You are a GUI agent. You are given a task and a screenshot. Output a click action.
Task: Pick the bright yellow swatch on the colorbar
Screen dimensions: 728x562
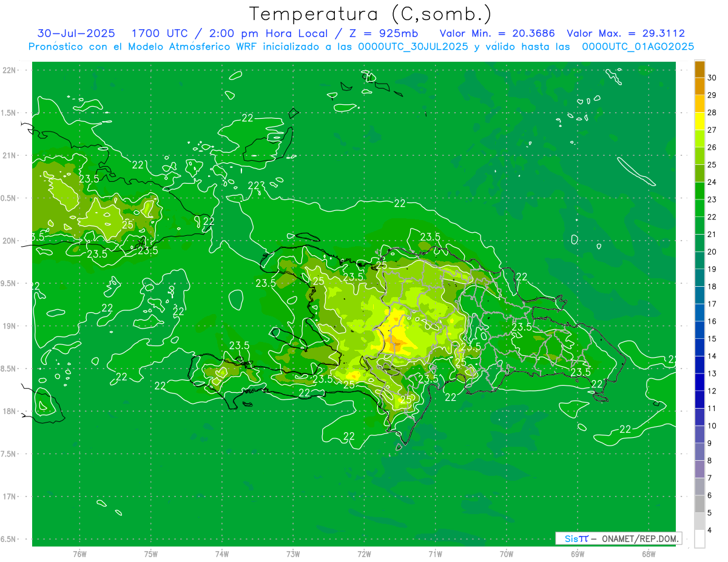(x=699, y=121)
